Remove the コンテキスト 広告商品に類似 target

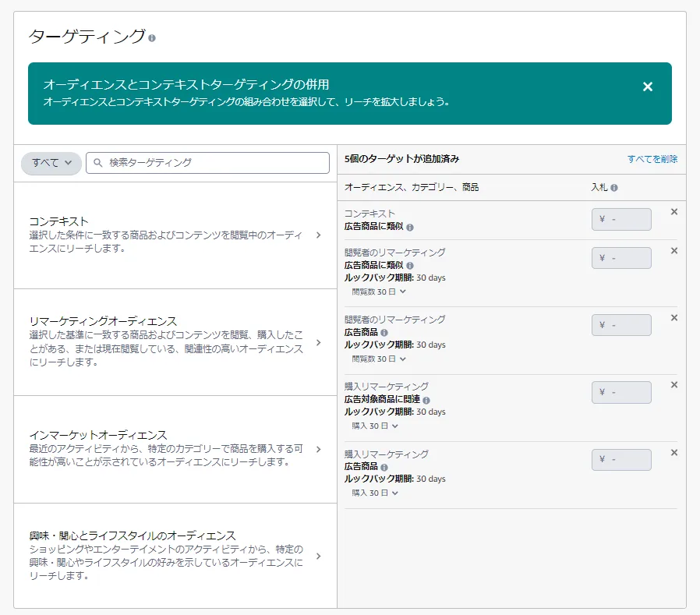click(x=674, y=212)
